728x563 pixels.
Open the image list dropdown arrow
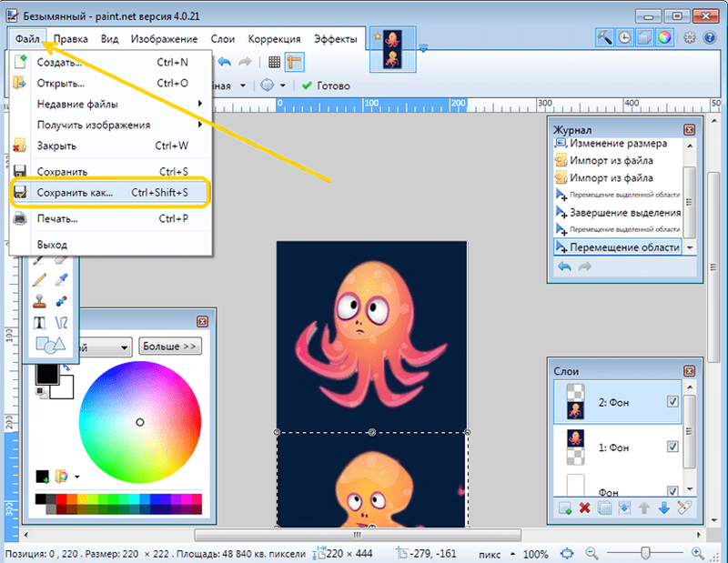click(423, 47)
